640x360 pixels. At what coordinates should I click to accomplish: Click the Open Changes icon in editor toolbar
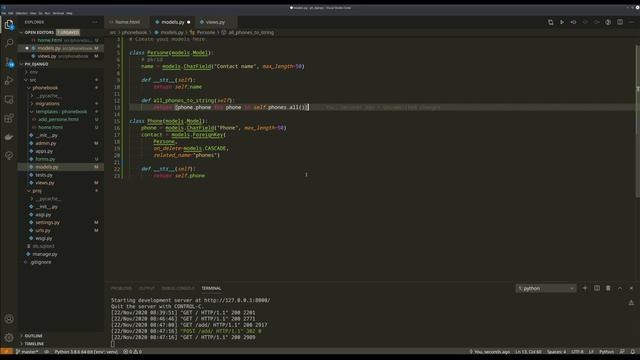point(551,22)
